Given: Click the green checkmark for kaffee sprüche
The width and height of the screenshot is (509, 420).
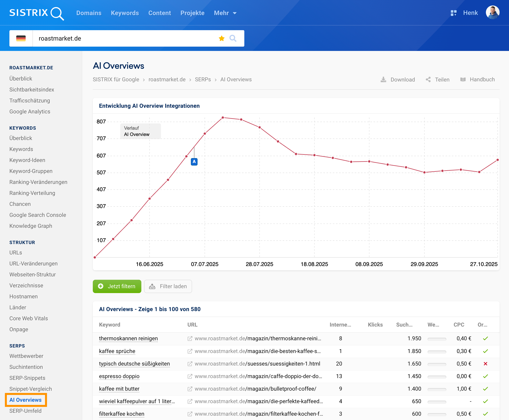Looking at the screenshot, I should 485,351.
